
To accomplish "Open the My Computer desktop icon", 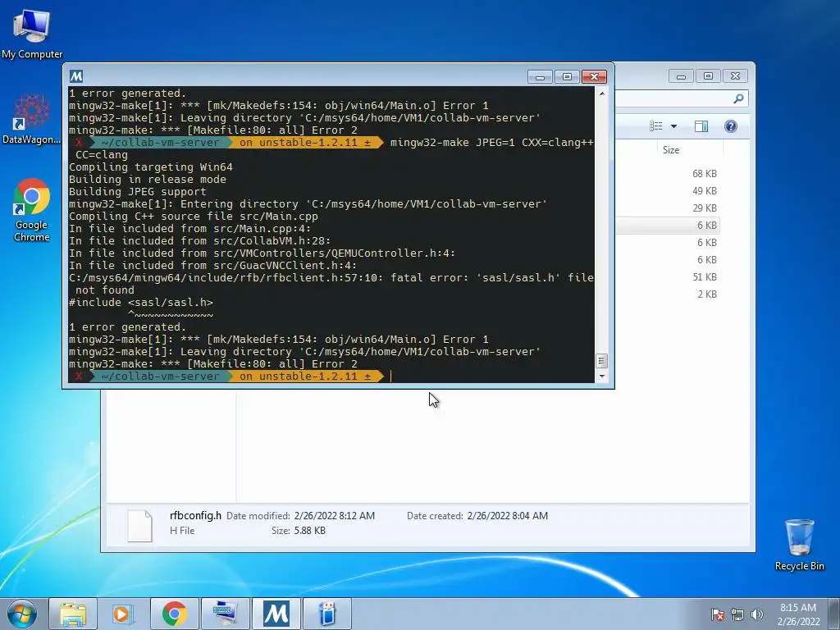I will (x=32, y=34).
